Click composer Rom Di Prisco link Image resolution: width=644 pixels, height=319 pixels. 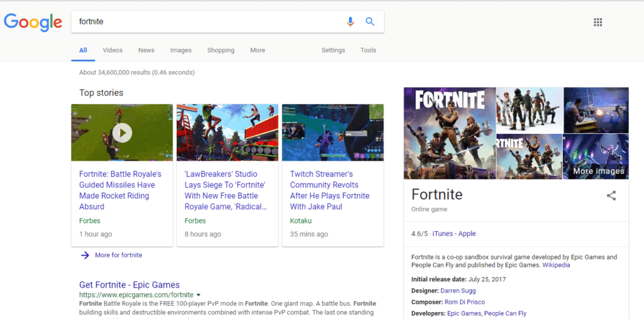(x=465, y=302)
